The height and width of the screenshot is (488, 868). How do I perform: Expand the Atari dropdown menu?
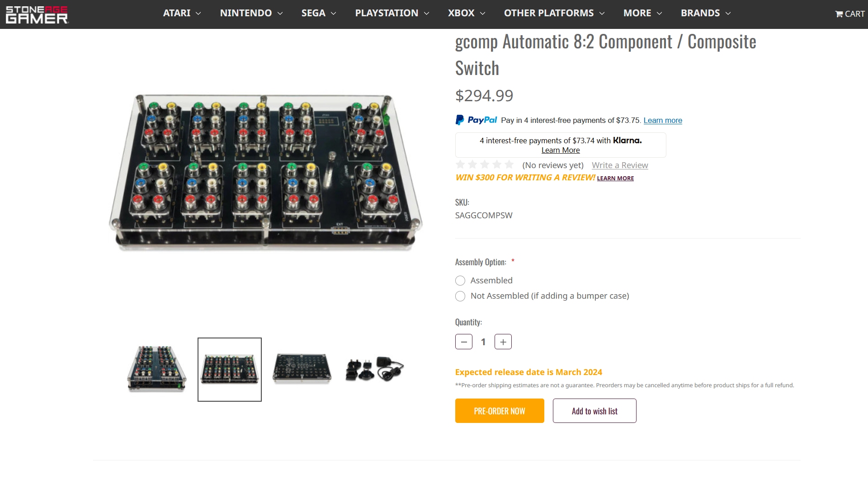point(182,13)
